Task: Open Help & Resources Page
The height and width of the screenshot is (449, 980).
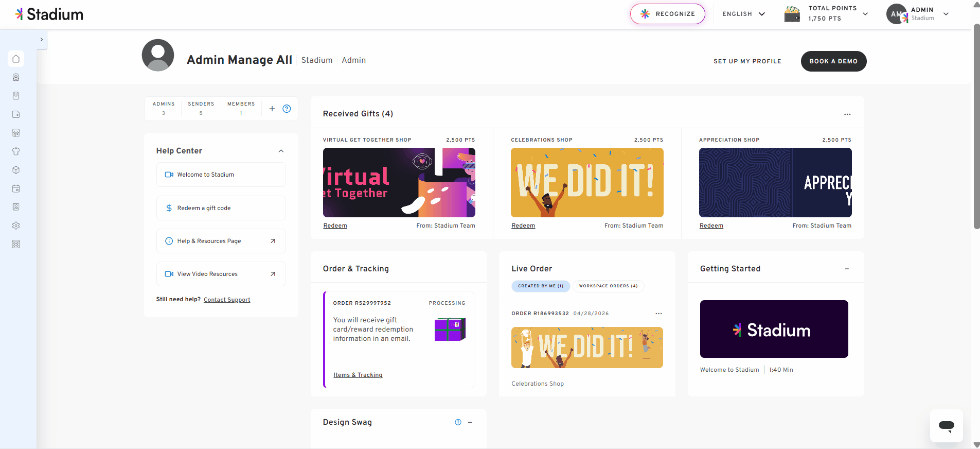Action: 221,241
